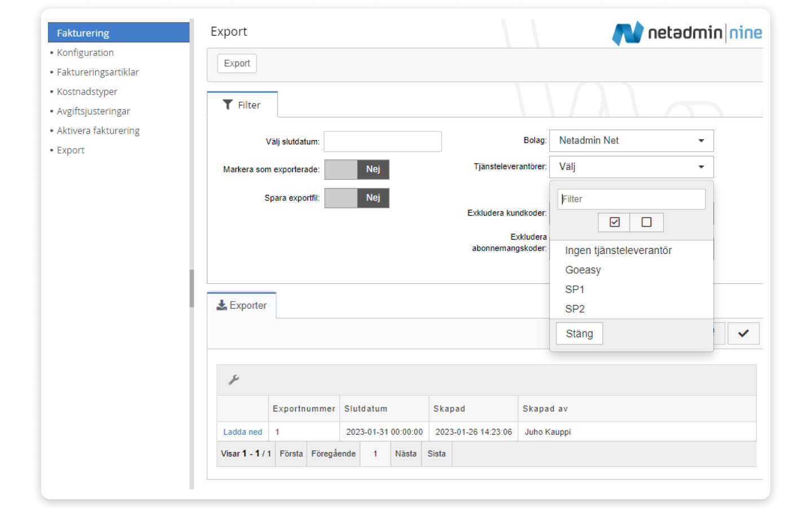Switch to the Exporter tab
812x508 pixels.
click(242, 305)
